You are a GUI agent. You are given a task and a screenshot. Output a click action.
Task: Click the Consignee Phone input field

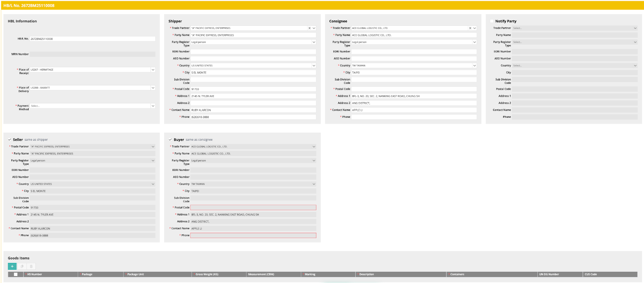[414, 117]
